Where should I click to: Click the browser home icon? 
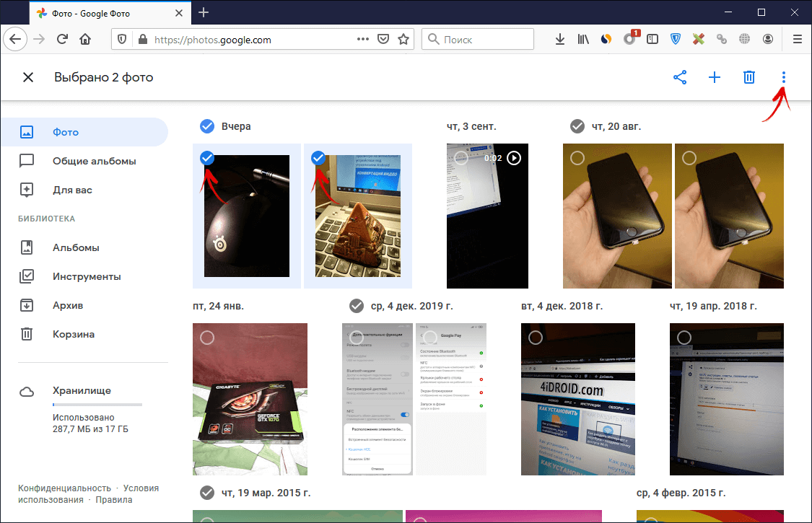click(86, 40)
